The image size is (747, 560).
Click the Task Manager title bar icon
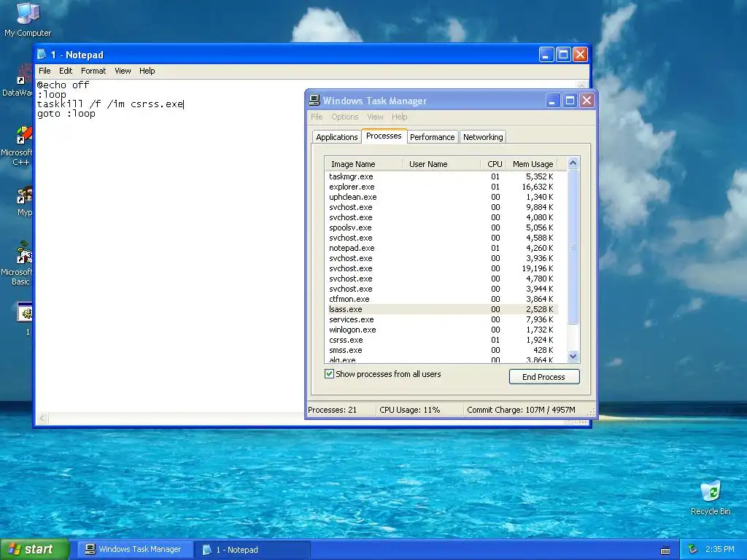(314, 100)
